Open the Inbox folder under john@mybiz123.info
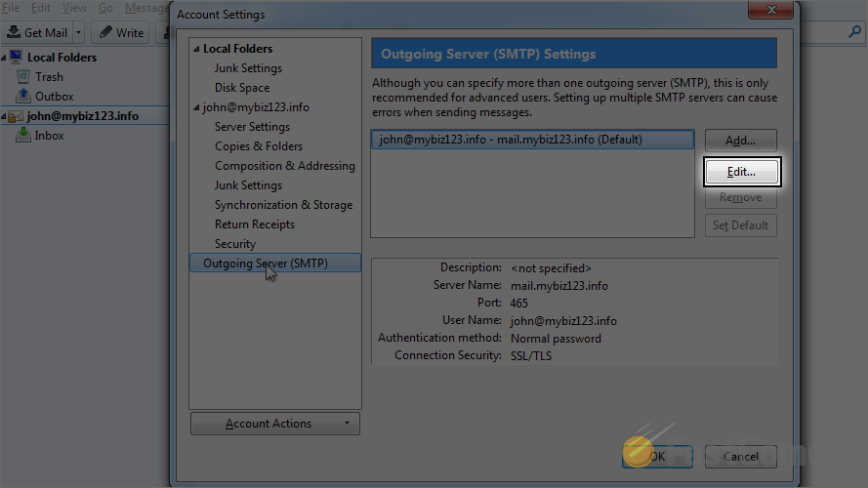 pos(49,136)
